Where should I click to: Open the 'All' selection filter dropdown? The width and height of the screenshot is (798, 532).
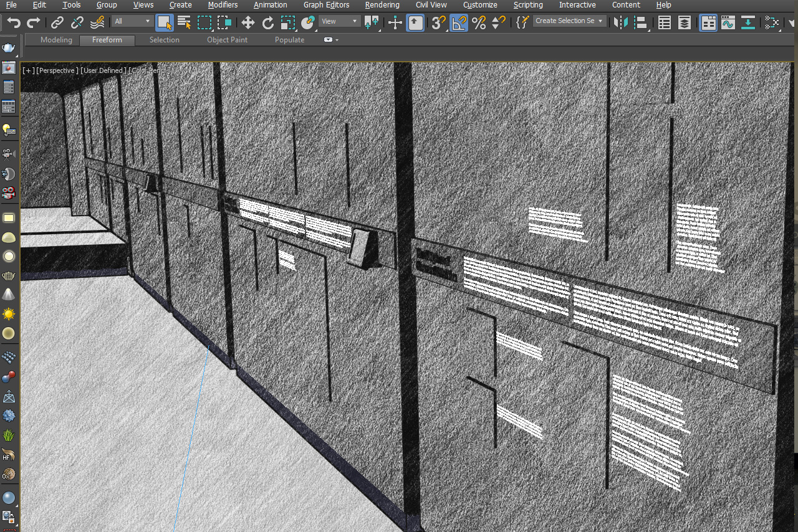[132, 21]
